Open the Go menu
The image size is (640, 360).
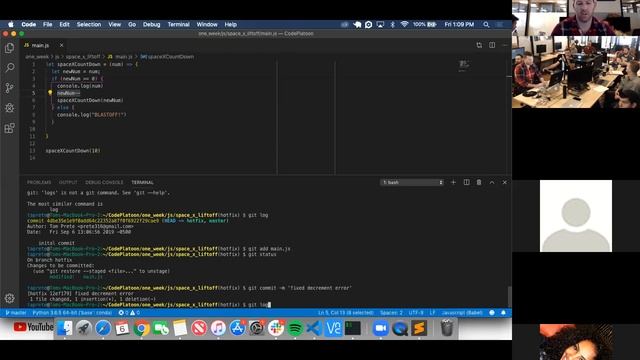pos(132,24)
